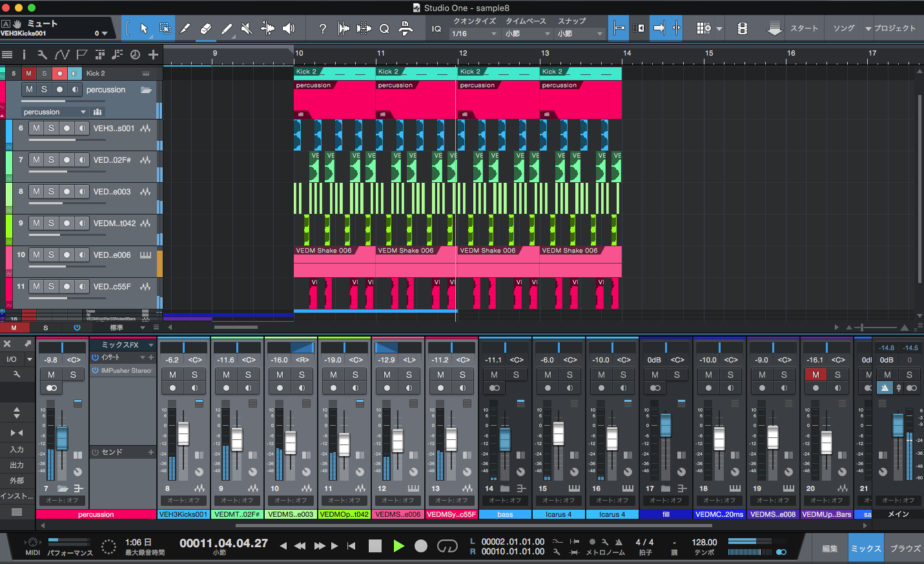
Task: Solo the bass mixer channel 14
Action: (x=516, y=375)
